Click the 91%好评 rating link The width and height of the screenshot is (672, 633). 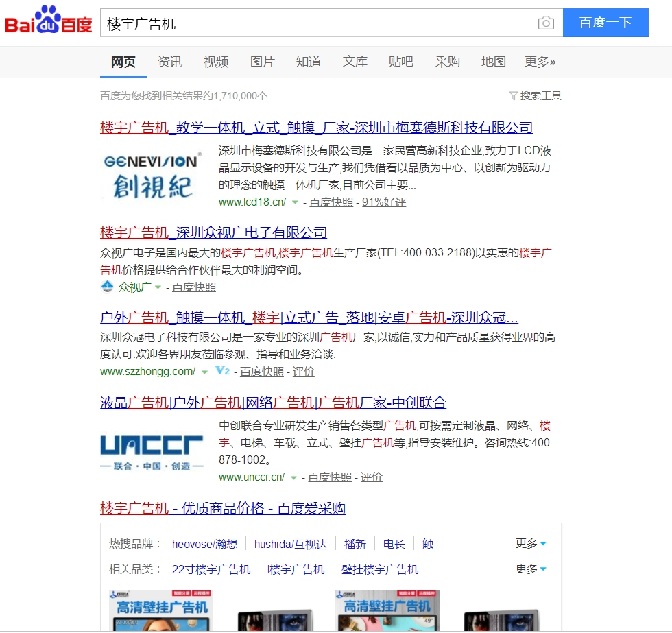pos(383,202)
